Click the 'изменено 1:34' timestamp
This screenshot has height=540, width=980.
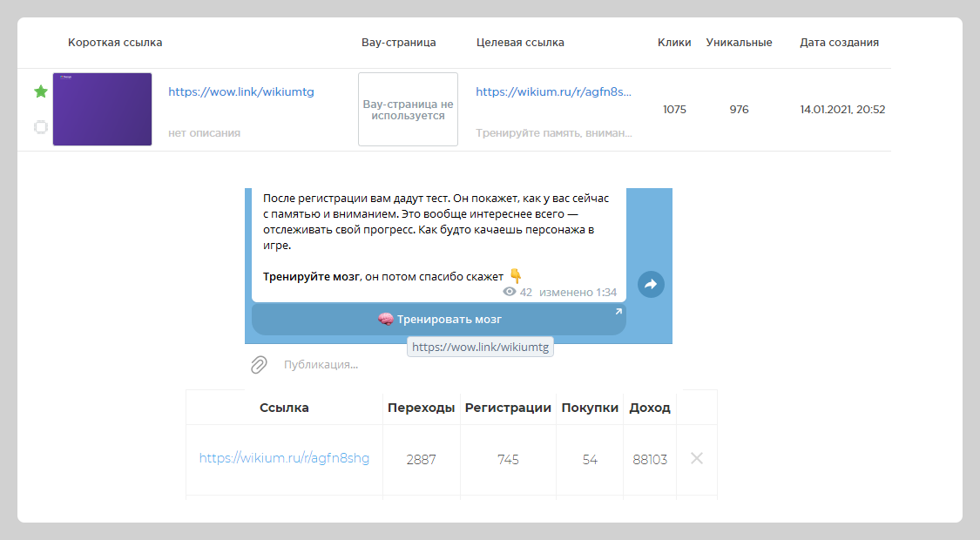(x=578, y=292)
